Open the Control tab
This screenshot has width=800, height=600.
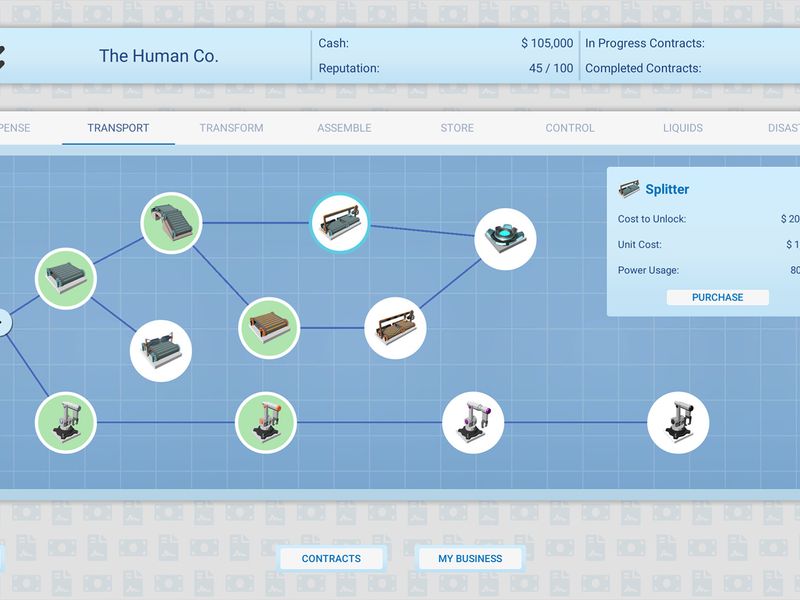[570, 128]
